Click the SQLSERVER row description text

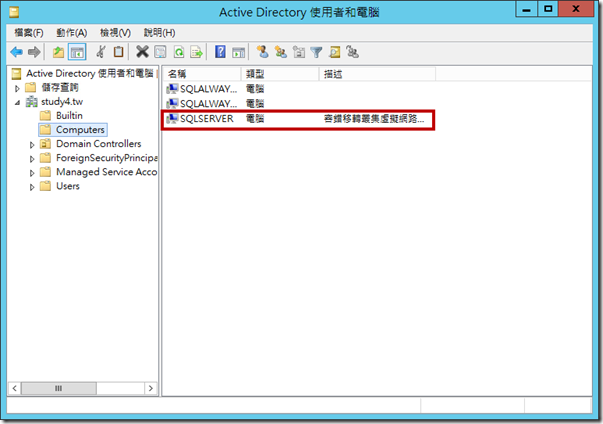[x=374, y=119]
